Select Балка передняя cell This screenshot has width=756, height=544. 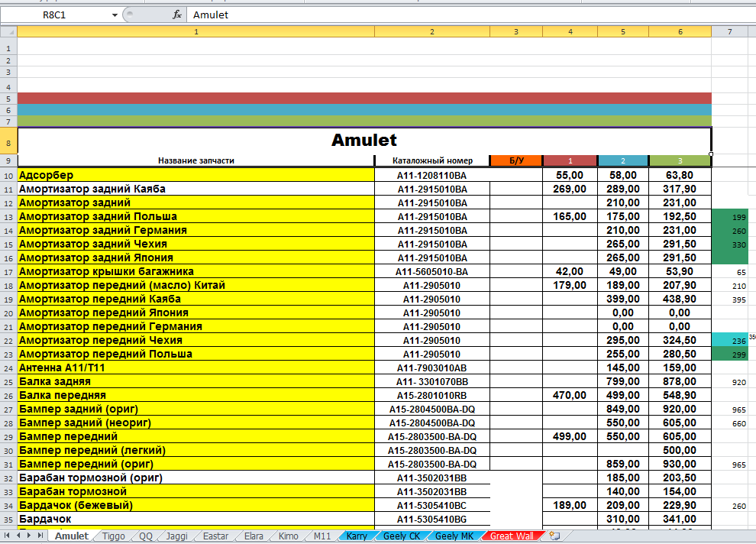(x=195, y=395)
